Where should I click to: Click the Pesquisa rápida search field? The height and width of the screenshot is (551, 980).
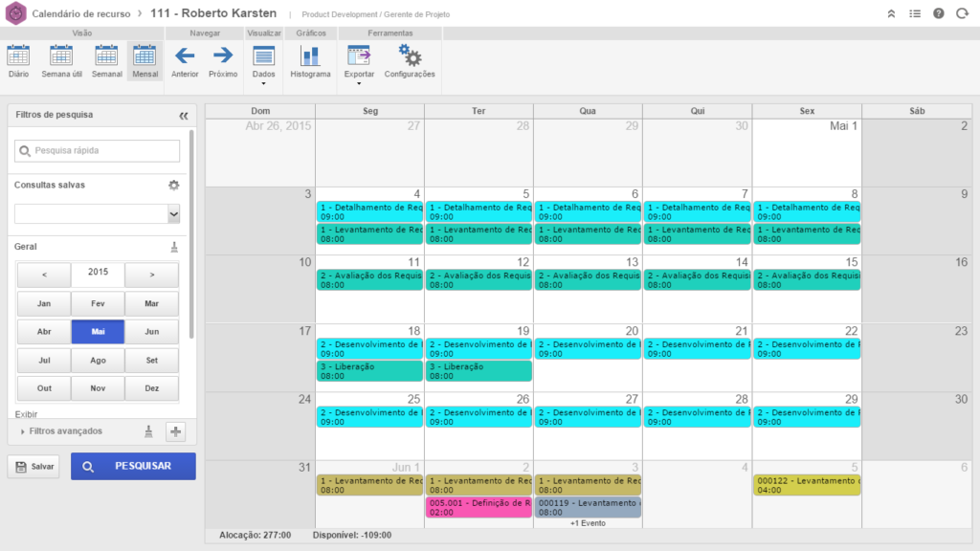coord(97,150)
